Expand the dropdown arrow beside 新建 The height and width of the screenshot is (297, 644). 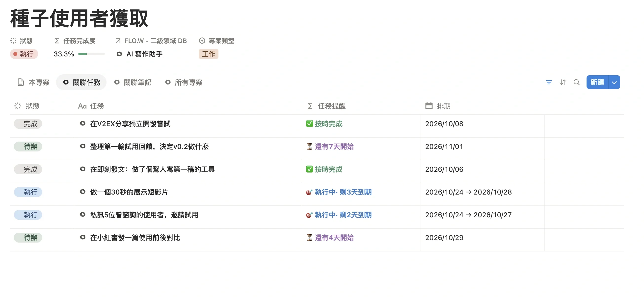pos(614,82)
